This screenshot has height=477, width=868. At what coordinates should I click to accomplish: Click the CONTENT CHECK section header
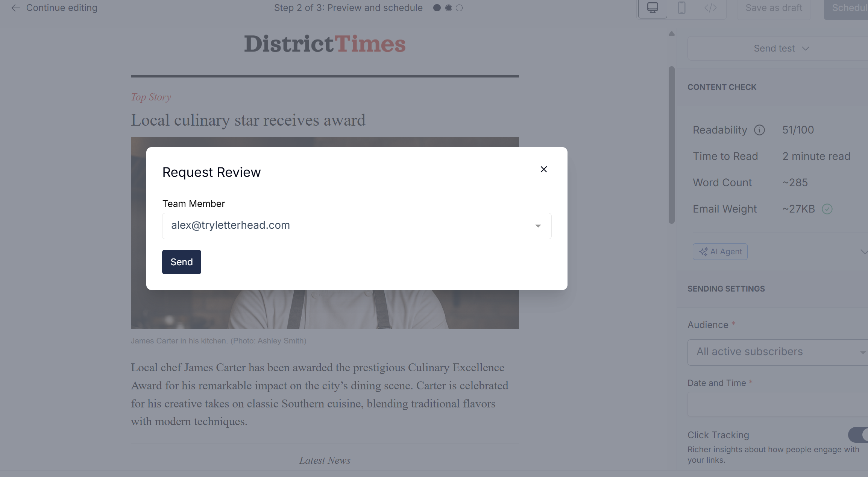click(x=722, y=87)
